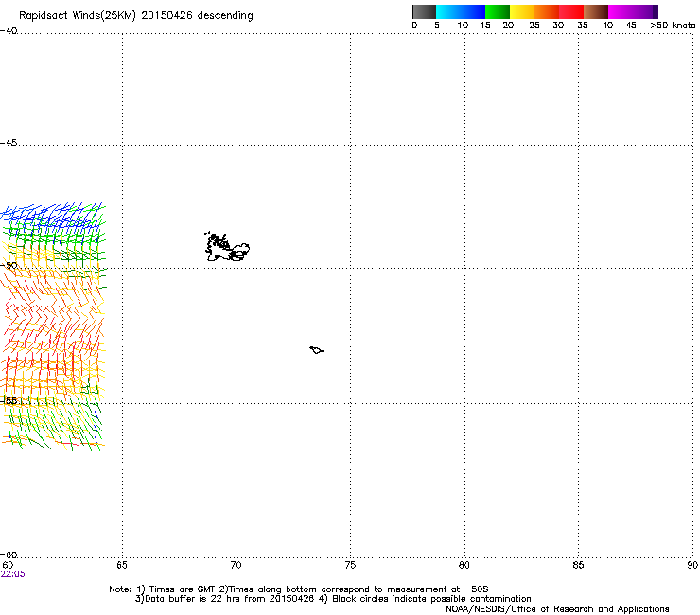700x615 pixels.
Task: Click the latitude label -45
Action: pos(9,143)
